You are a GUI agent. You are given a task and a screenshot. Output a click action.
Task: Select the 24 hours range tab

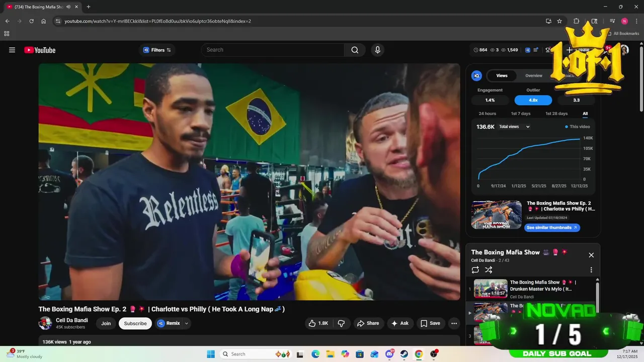(487, 114)
